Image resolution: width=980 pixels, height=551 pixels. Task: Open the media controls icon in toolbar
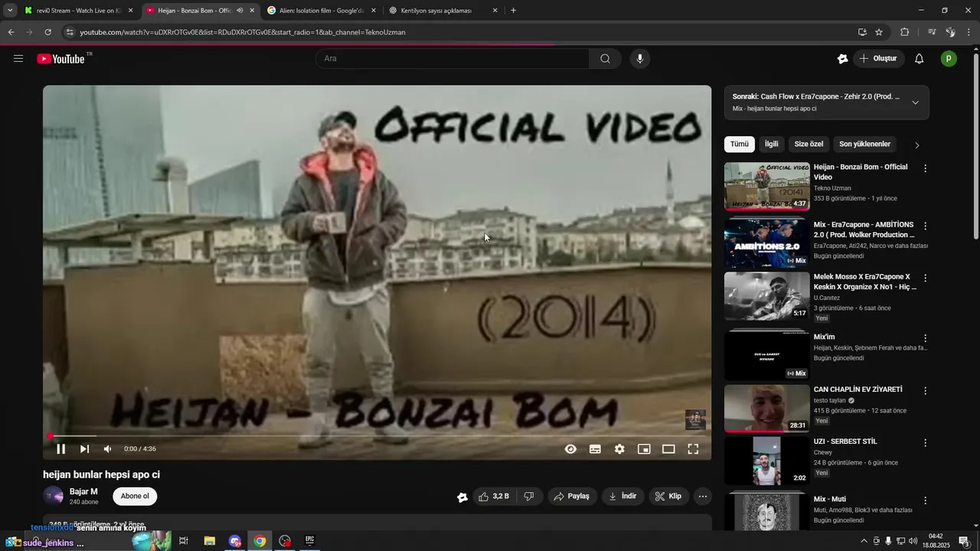932,32
